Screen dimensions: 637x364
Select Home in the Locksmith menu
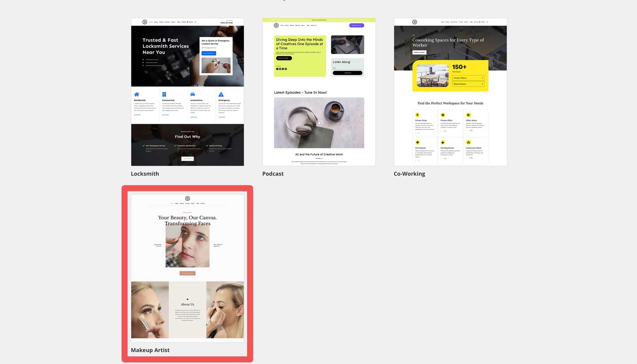point(151,22)
